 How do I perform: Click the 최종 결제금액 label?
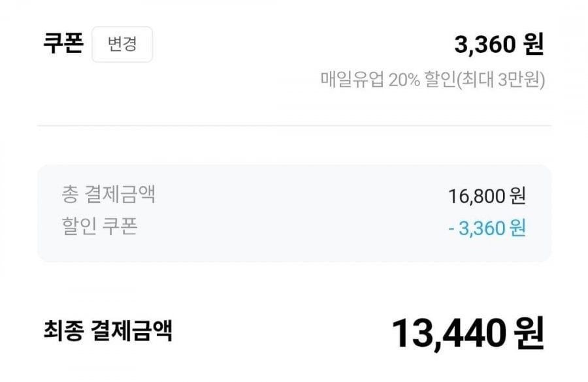tap(107, 330)
